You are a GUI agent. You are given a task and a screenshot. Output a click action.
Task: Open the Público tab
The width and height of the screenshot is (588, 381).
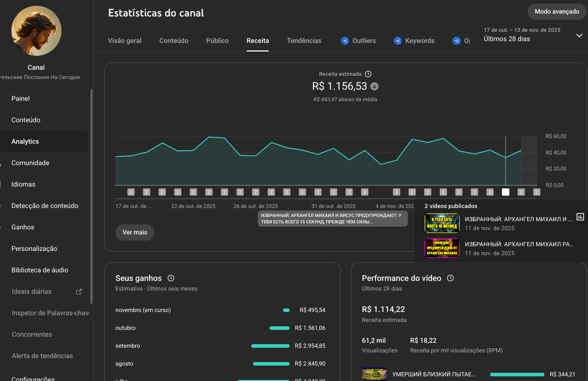pos(217,41)
